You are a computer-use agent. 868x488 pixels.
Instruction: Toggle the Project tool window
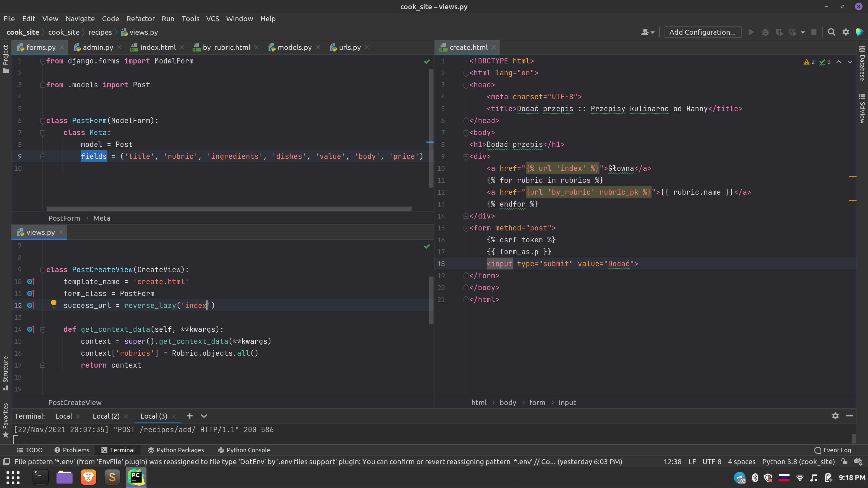click(5, 59)
